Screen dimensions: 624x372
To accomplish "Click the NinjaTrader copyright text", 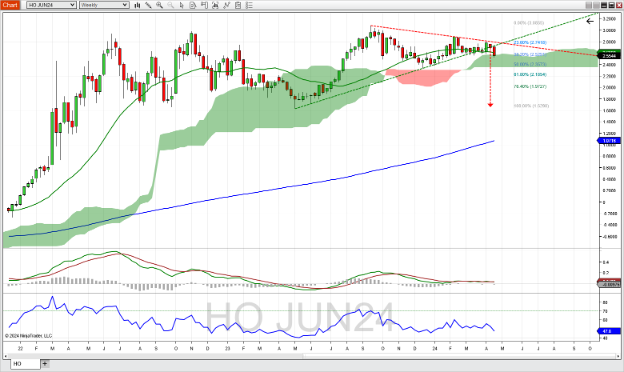I will (29, 336).
